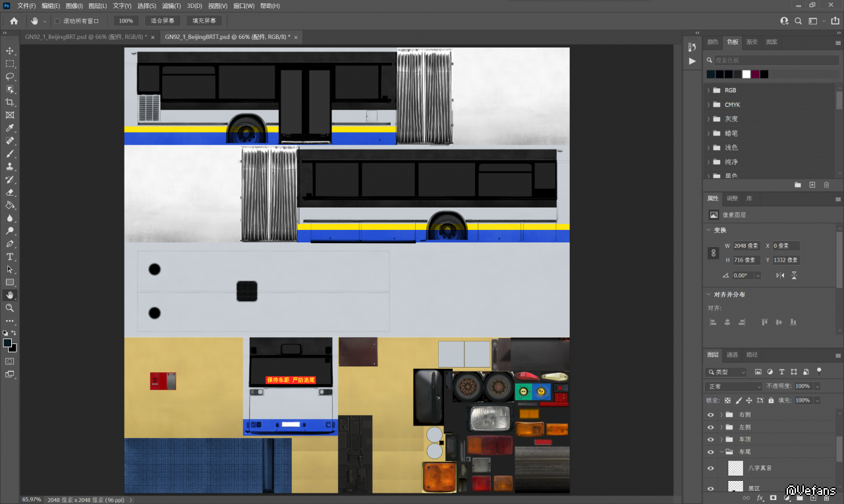This screenshot has width=844, height=504.
Task: Pick the Eyedropper tool
Action: pyautogui.click(x=10, y=128)
